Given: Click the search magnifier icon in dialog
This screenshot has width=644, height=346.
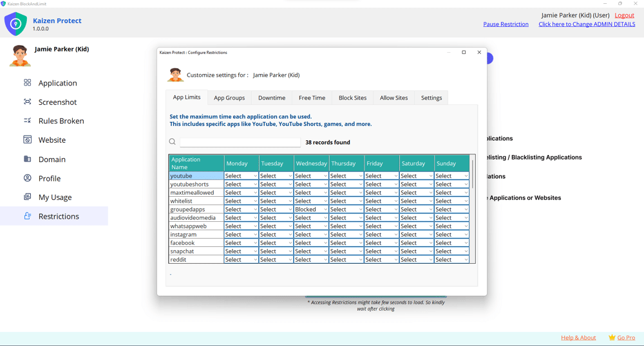Looking at the screenshot, I should tap(173, 142).
